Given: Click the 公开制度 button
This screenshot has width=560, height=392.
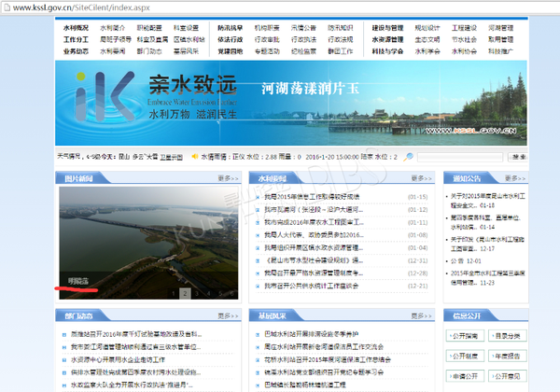Looking at the screenshot, I should (465, 356).
